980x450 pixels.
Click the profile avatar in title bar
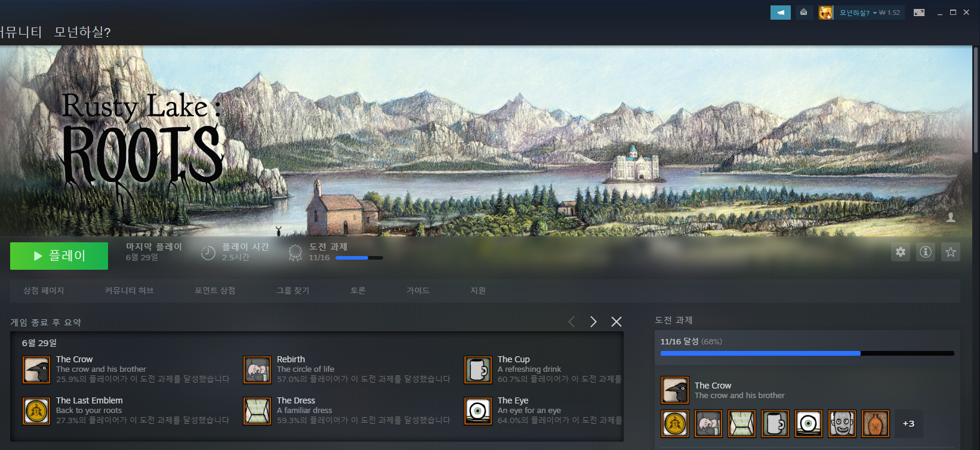826,13
